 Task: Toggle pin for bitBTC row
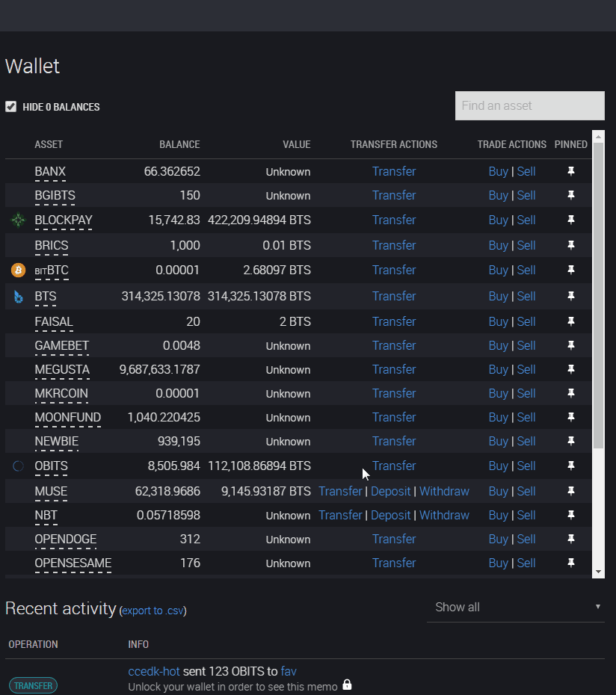tap(571, 270)
